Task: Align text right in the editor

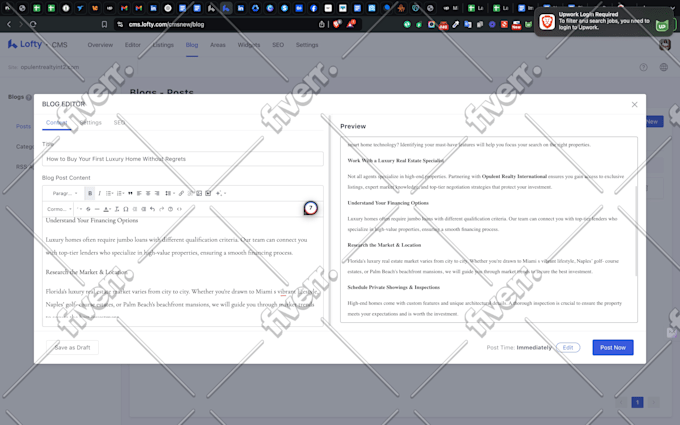Action: coord(157,193)
